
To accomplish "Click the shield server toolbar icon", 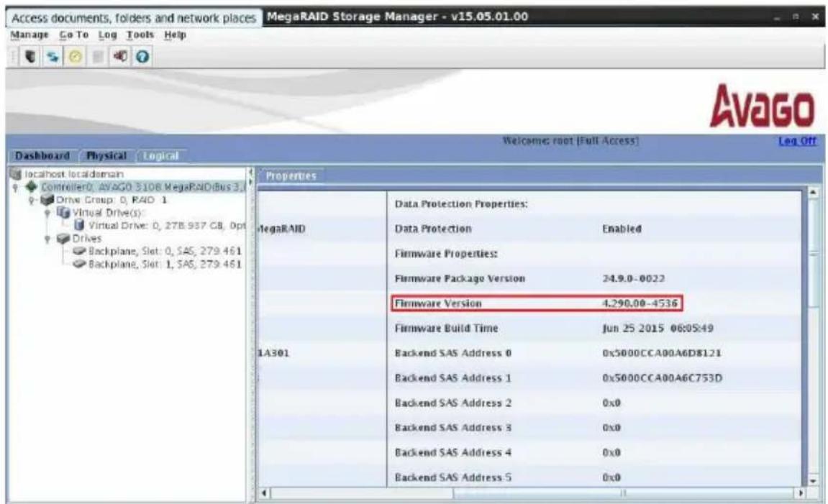I will [x=30, y=56].
